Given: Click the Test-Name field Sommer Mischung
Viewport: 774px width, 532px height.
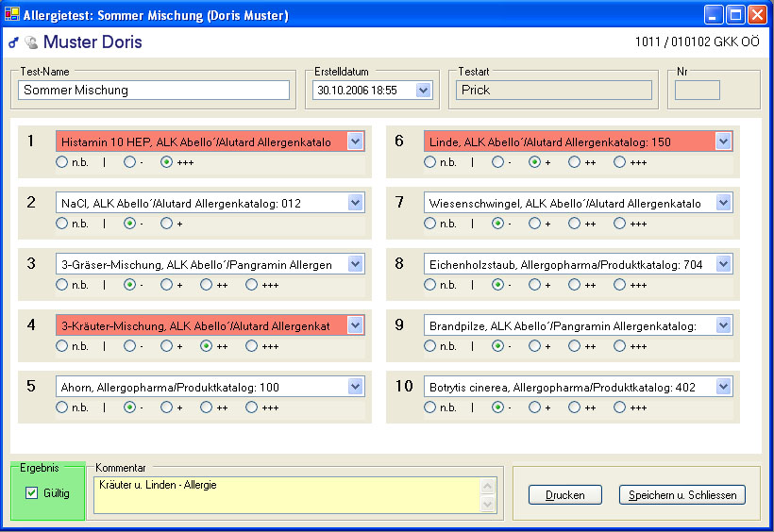Looking at the screenshot, I should pos(154,91).
